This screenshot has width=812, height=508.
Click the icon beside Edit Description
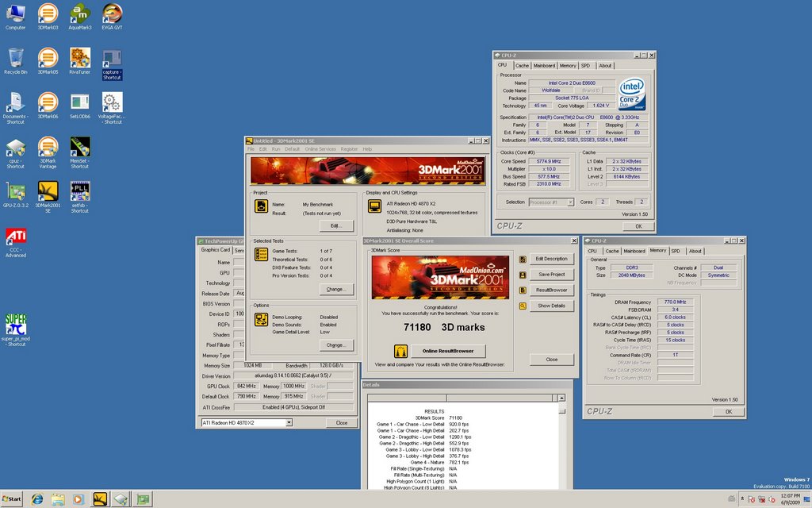point(523,260)
